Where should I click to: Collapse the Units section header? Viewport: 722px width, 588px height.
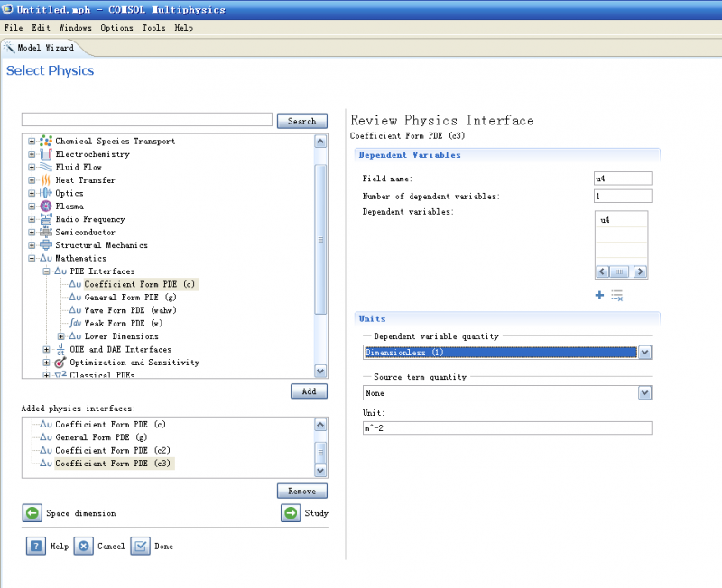507,318
